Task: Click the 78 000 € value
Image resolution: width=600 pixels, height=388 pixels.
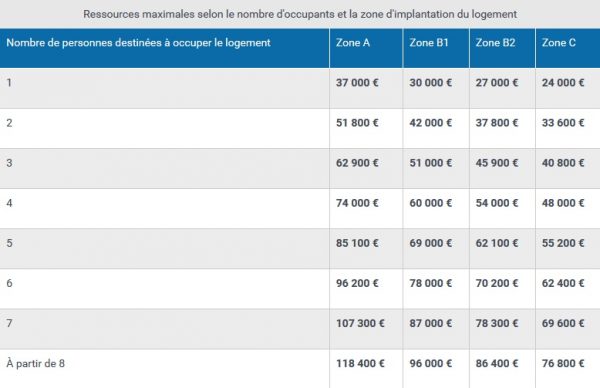Action: coord(430,283)
